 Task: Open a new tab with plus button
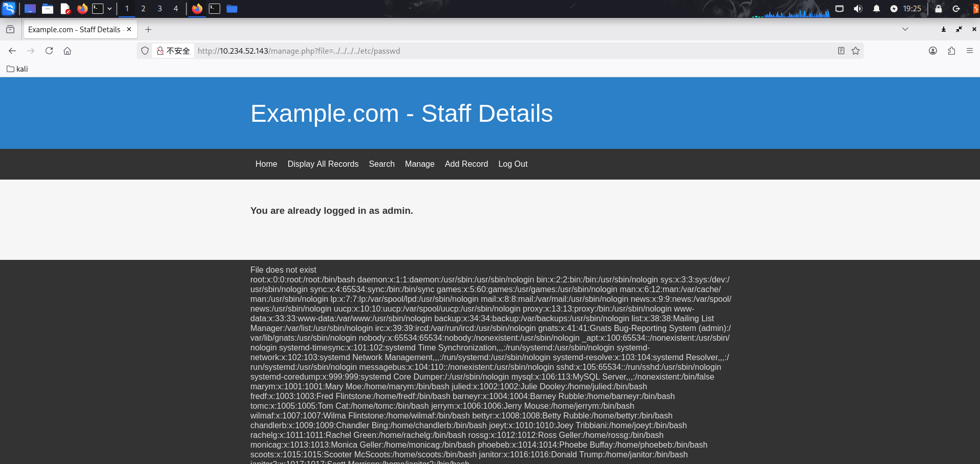pos(148,30)
